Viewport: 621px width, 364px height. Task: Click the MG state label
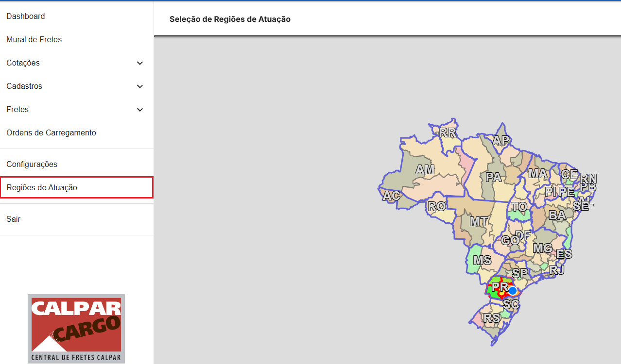click(542, 248)
